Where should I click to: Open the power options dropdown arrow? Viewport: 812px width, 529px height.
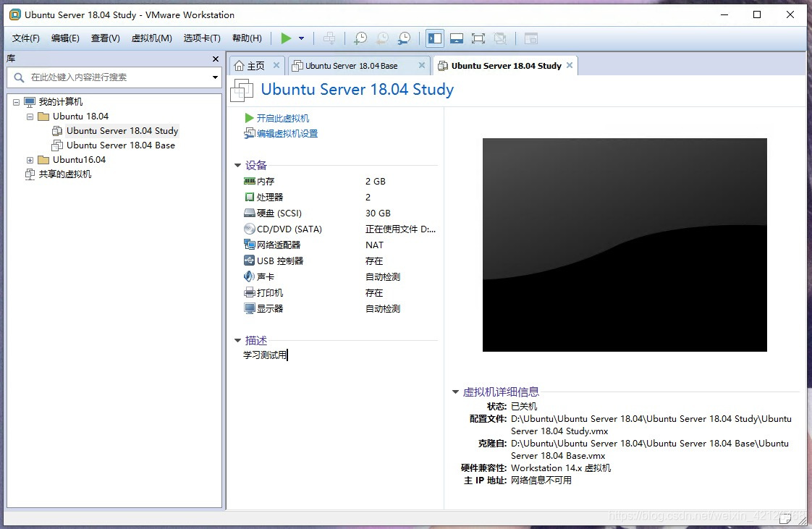tap(301, 38)
